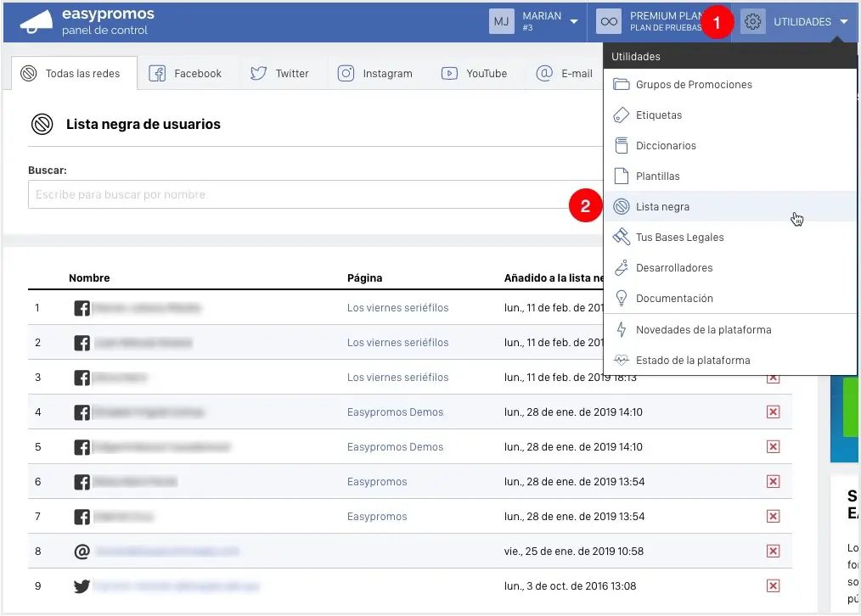This screenshot has width=861, height=616.
Task: Click the Diccionarios book icon
Action: coord(621,145)
